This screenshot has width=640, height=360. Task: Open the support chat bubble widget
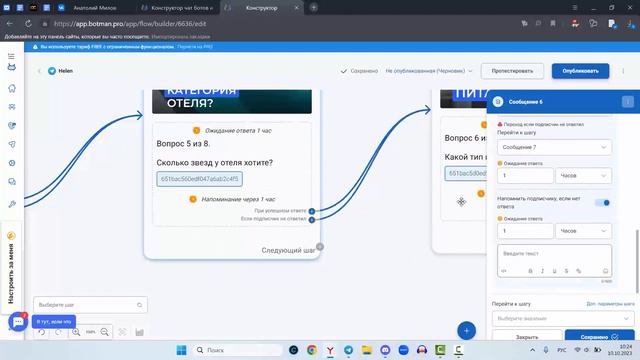[x=18, y=322]
